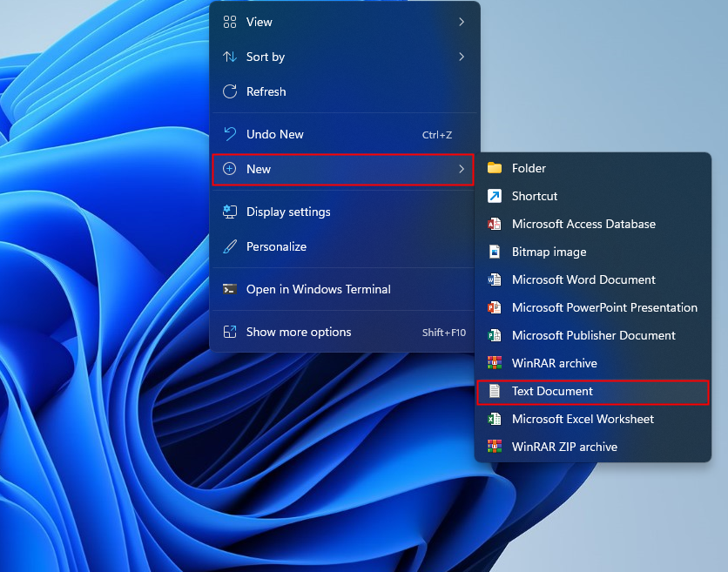Select the Shortcut arrow icon
Screen dimensions: 728x572
tap(496, 196)
